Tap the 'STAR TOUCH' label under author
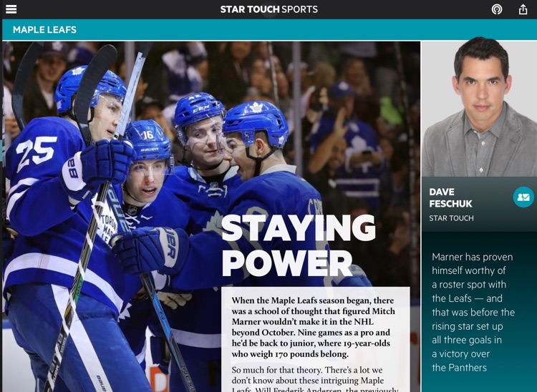 tap(451, 218)
